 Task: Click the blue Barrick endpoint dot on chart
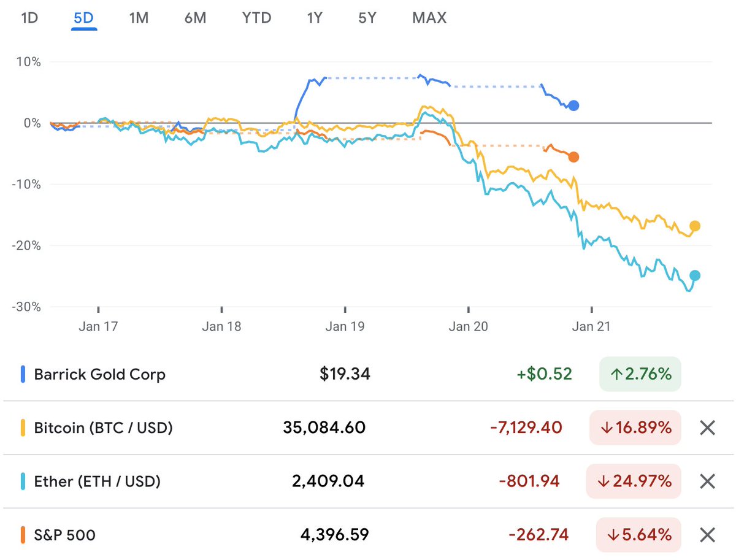tap(573, 105)
